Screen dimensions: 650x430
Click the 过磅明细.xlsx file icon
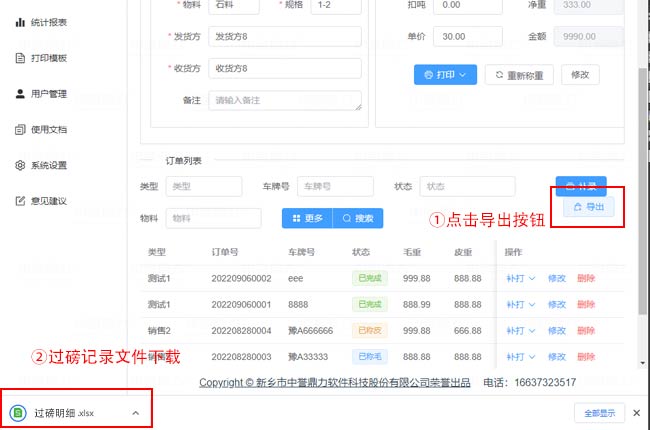point(18,413)
